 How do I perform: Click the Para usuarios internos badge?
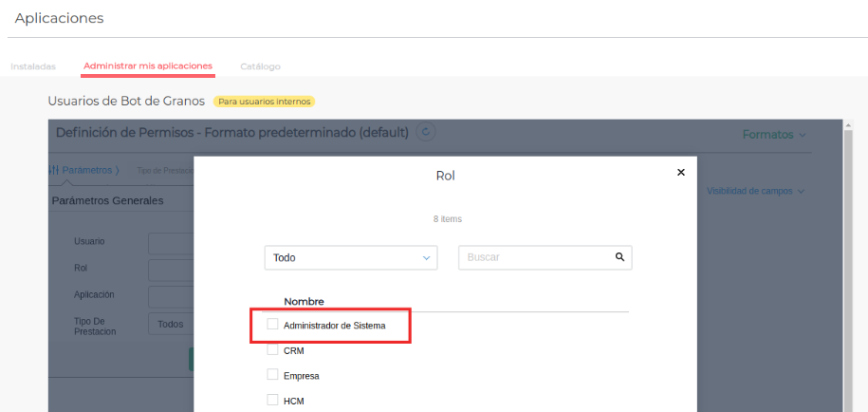[264, 101]
